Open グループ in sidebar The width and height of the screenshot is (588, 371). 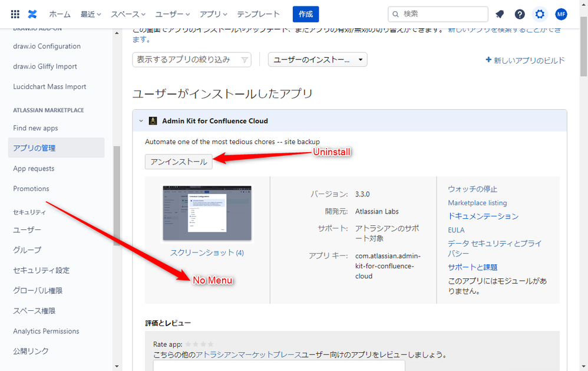[x=27, y=249]
